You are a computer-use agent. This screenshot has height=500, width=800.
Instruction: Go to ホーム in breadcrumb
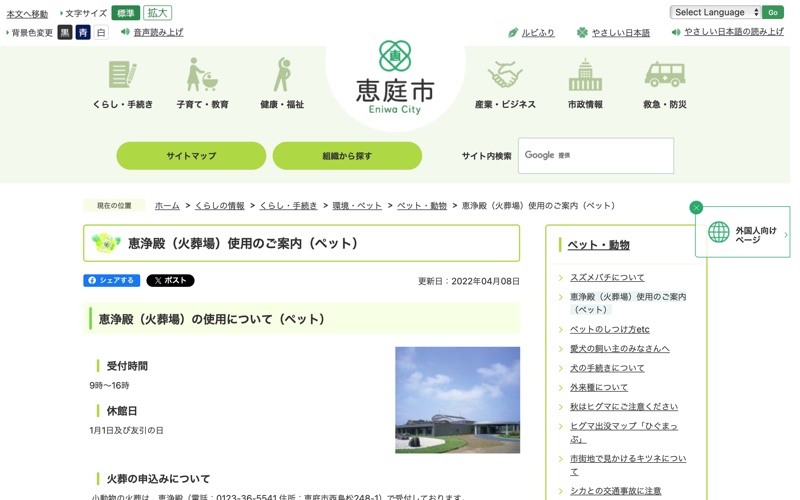tap(167, 206)
